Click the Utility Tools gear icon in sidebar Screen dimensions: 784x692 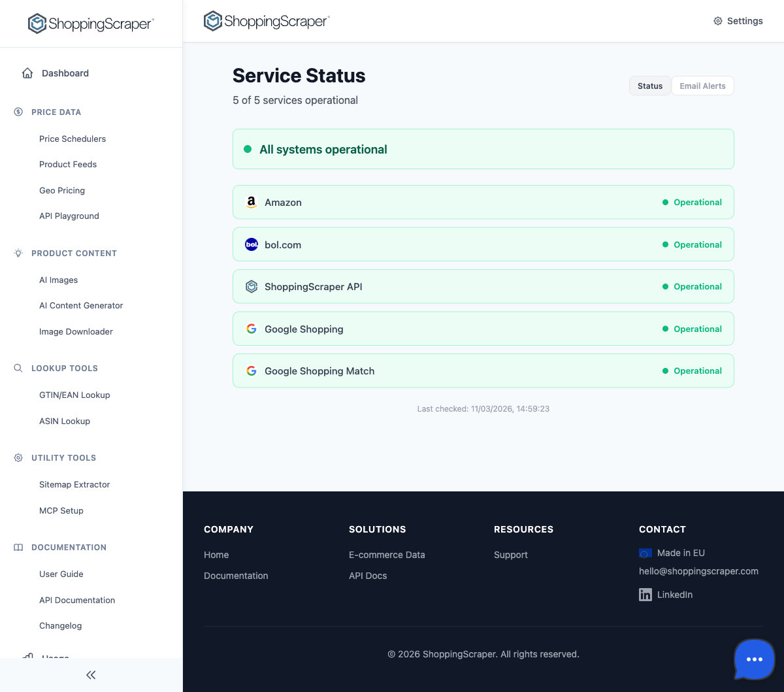tap(18, 457)
